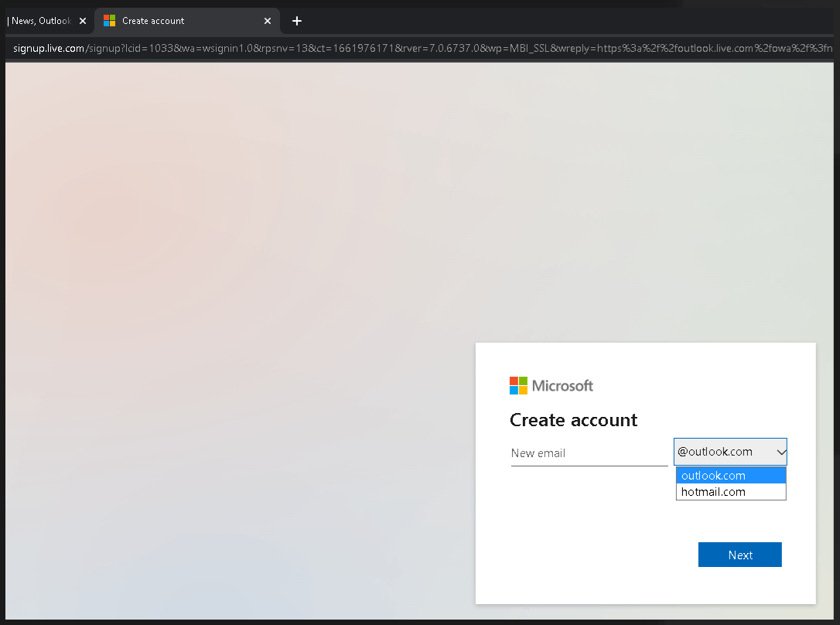Focus the New email field
The image size is (840, 625).
589,453
